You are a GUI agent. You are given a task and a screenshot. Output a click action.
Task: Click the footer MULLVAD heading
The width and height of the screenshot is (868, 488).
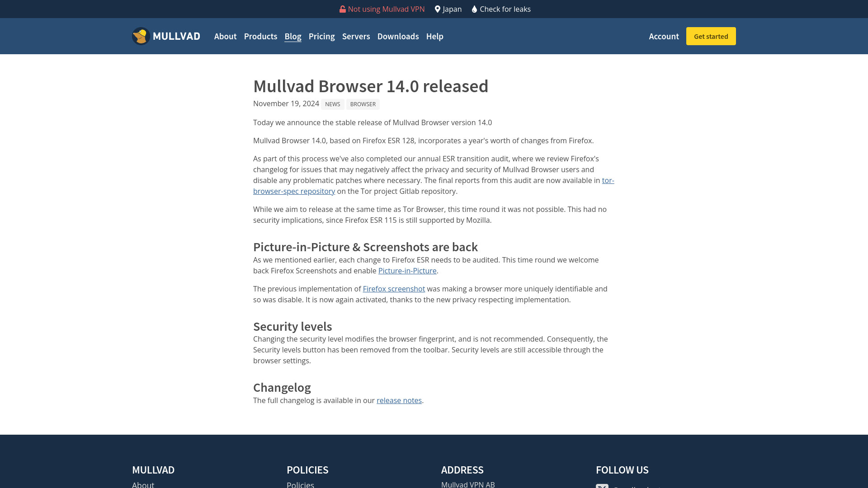tap(153, 470)
